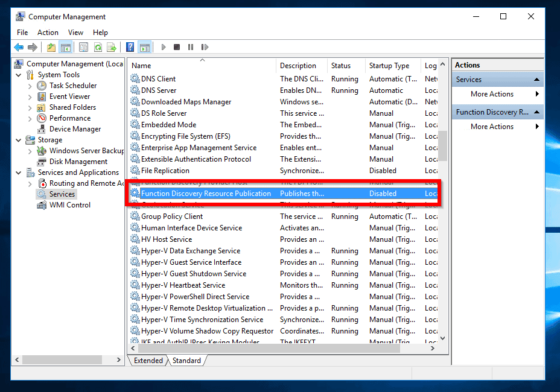Select the Human Interface Device Service row

(284, 228)
